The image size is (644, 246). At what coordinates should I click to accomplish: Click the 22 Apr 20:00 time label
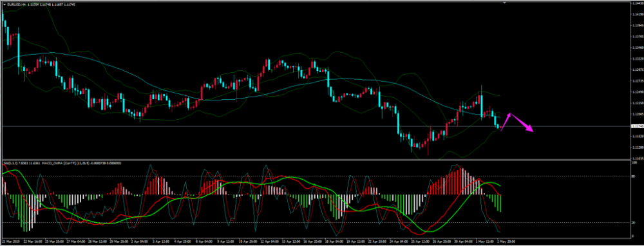tap(377, 241)
